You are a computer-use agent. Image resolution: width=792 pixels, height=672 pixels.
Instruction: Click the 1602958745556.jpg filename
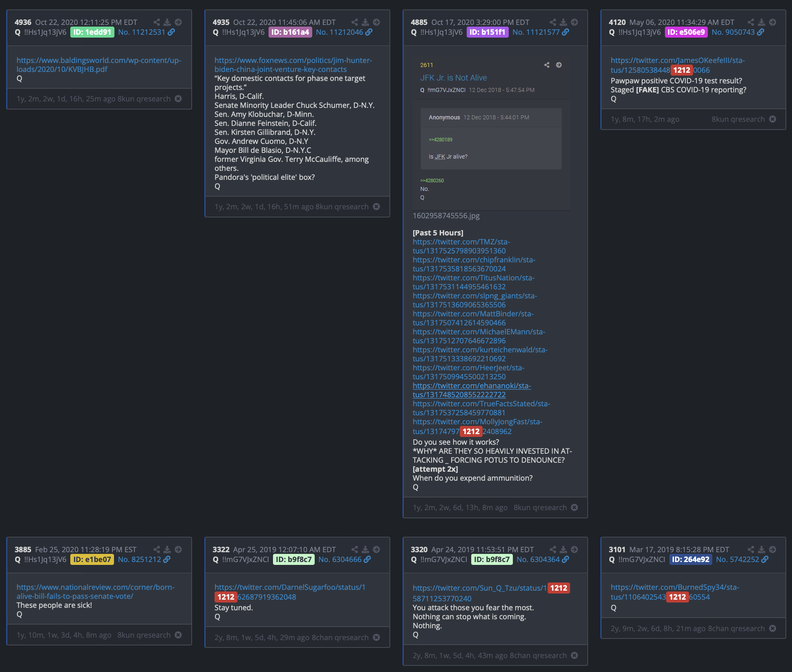(x=446, y=215)
